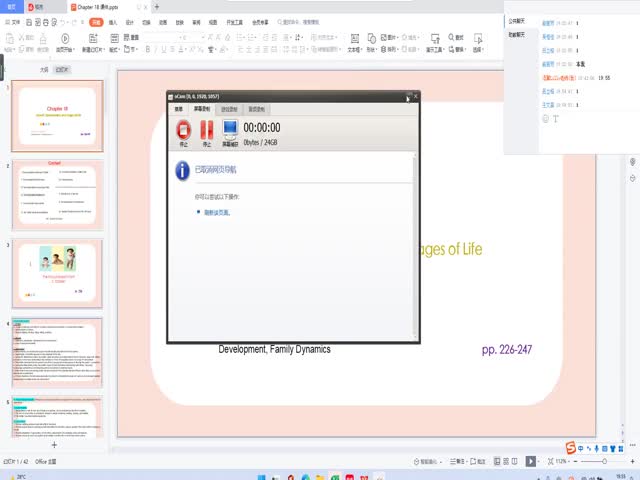Click the blue info icon in oCam
The width and height of the screenshot is (640, 480).
182,171
